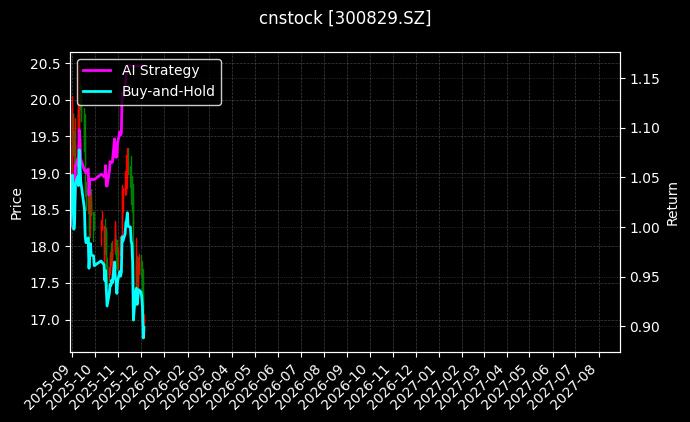Screen dimensions: 690x422
Task: Select the Buy-and-Hold legend label
Action: pyautogui.click(x=168, y=91)
